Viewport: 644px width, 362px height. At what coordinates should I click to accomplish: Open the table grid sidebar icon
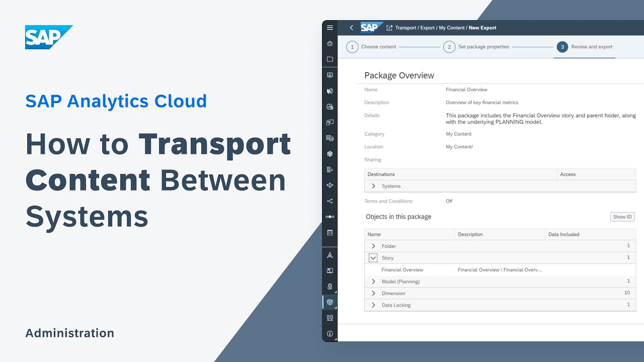(330, 138)
